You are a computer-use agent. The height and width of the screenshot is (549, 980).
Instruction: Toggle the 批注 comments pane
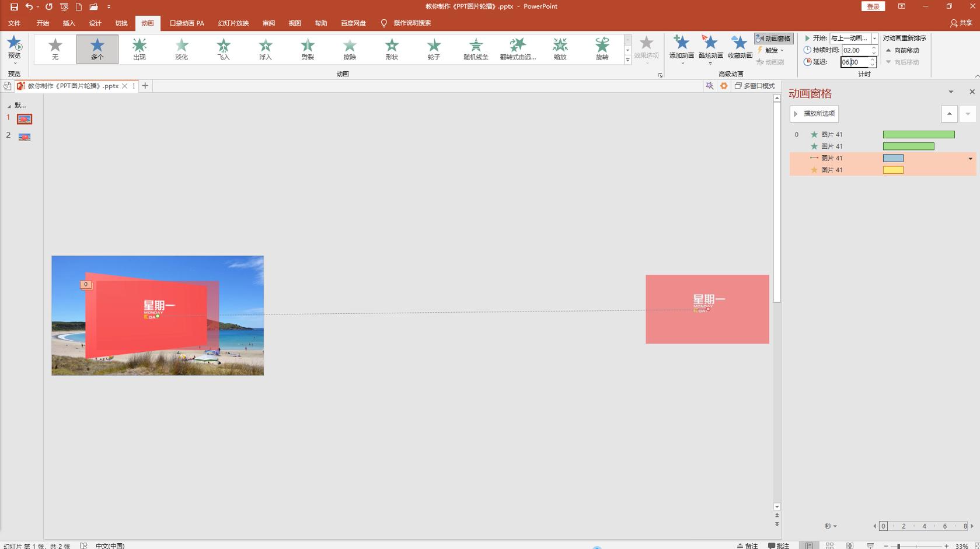(779, 545)
